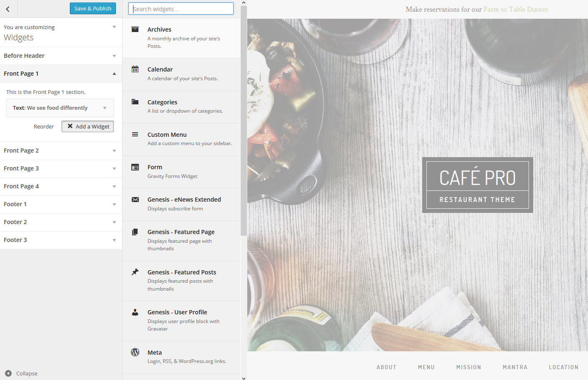Viewport: 588px width, 380px height.
Task: Expand the Before Header section
Action: click(x=61, y=56)
